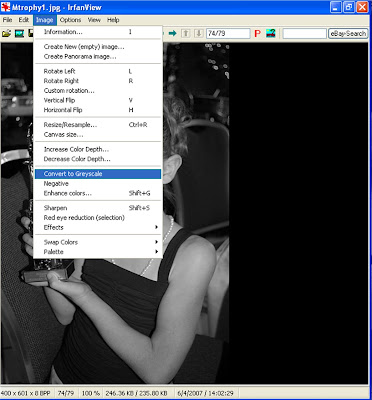
Task: Open the Edit menu
Action: click(x=24, y=20)
